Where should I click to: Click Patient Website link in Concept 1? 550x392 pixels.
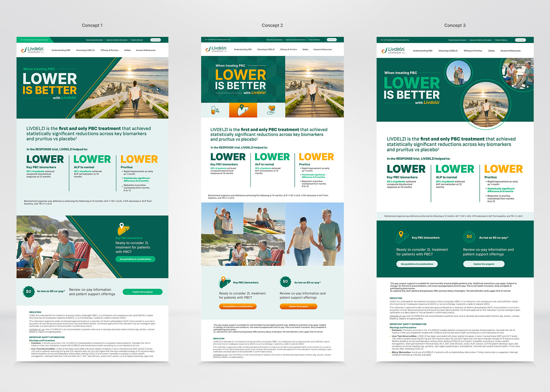point(137,40)
